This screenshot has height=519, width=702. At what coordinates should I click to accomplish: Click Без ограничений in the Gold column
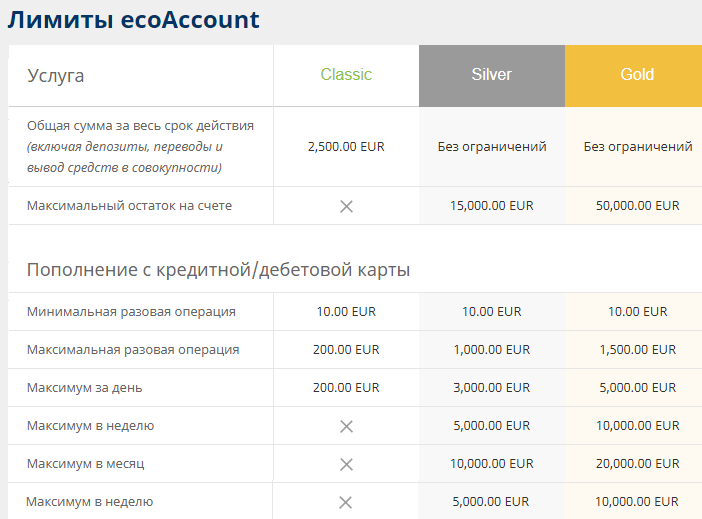click(x=638, y=146)
